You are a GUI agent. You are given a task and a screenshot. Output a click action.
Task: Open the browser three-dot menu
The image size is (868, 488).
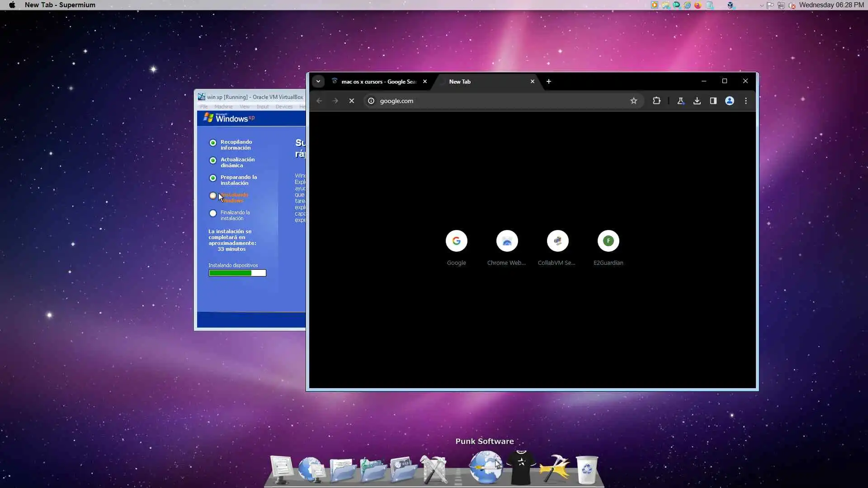point(746,101)
